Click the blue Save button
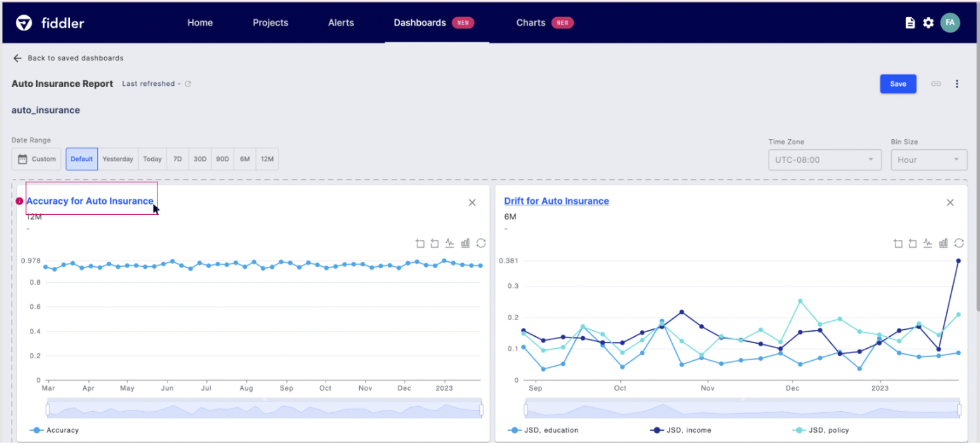This screenshot has width=980, height=446. click(897, 84)
